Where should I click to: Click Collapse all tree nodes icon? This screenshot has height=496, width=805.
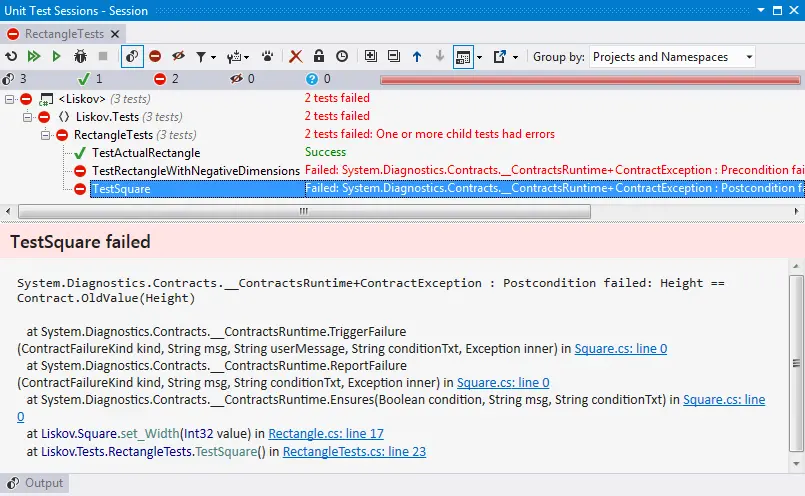click(394, 56)
